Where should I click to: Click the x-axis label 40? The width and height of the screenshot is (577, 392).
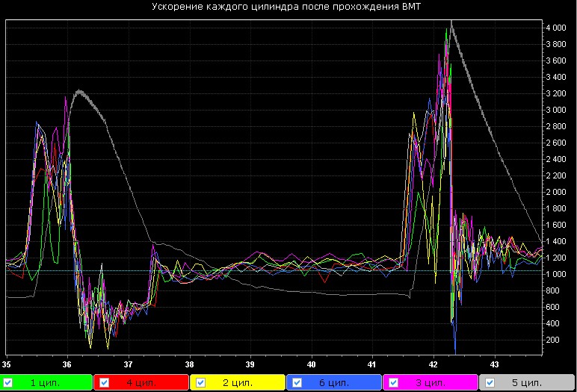[312, 364]
